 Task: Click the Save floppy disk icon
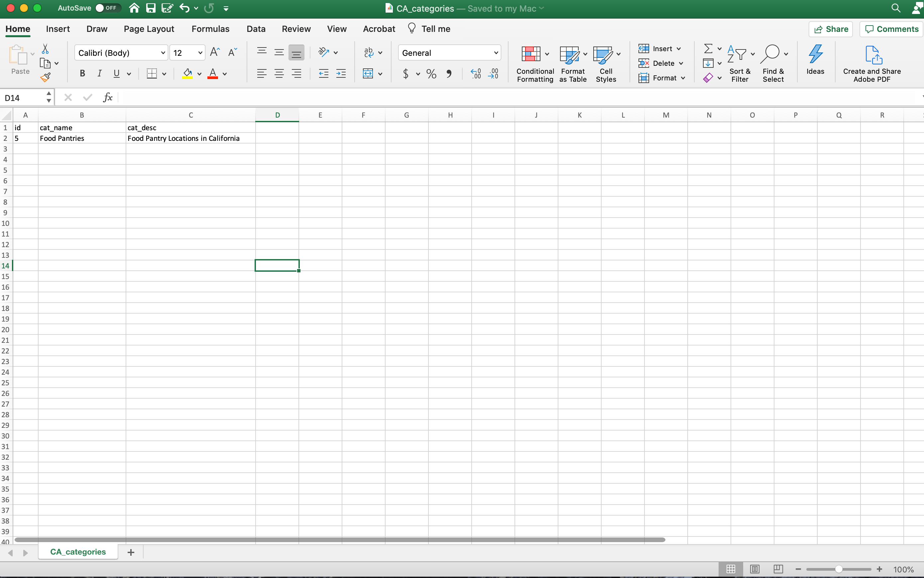(x=151, y=8)
